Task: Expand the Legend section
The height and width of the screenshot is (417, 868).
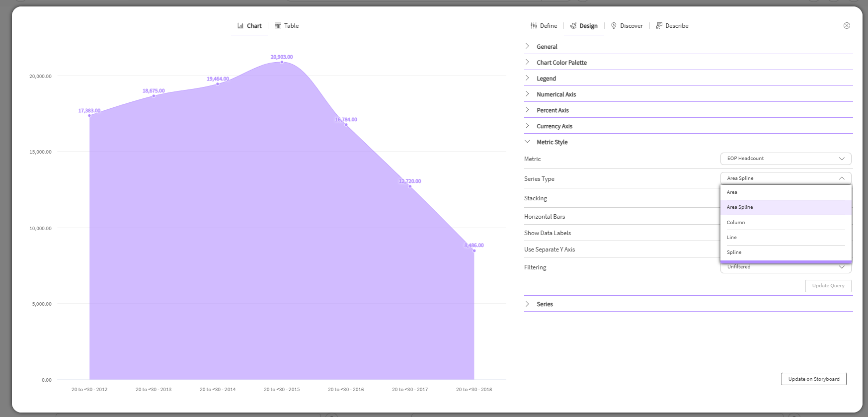Action: click(x=528, y=78)
